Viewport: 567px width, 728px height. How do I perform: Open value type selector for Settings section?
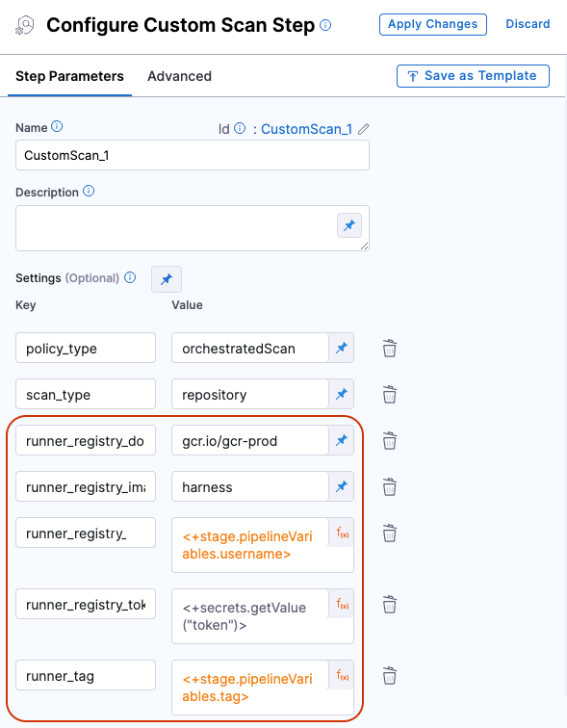click(x=167, y=279)
